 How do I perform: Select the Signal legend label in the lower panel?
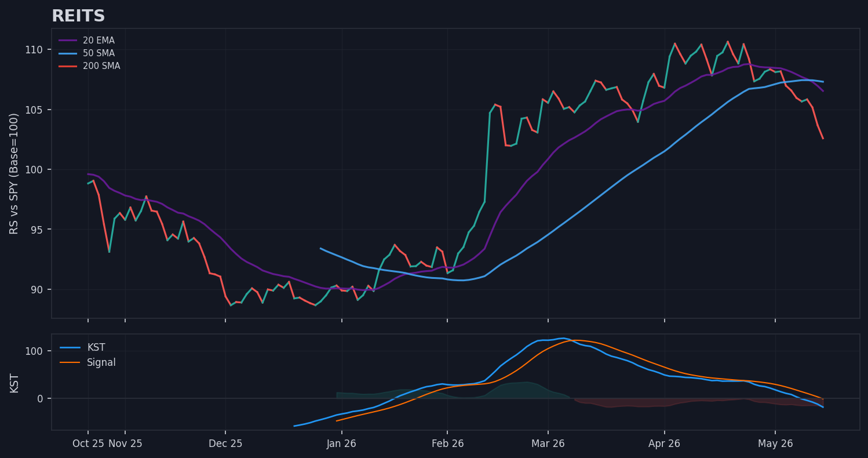pos(101,362)
